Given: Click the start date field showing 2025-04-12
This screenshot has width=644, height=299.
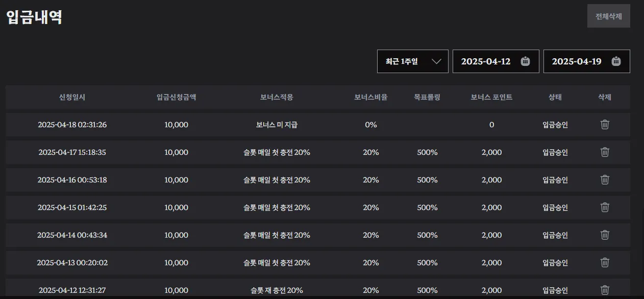Looking at the screenshot, I should [496, 61].
